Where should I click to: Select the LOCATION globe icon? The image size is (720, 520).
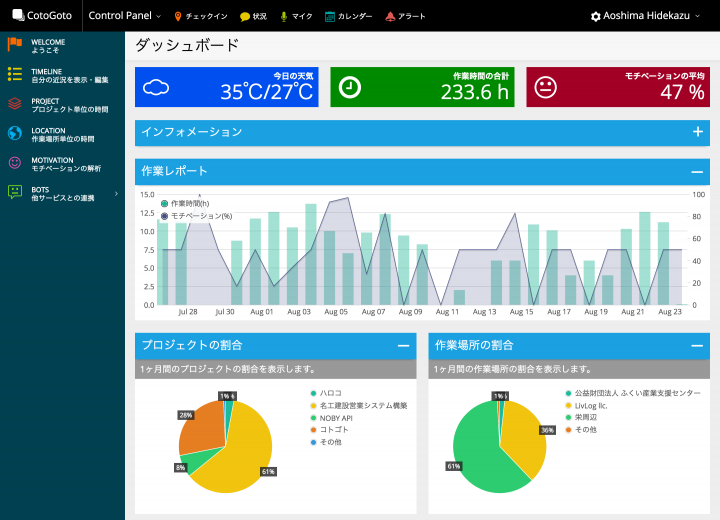click(14, 133)
